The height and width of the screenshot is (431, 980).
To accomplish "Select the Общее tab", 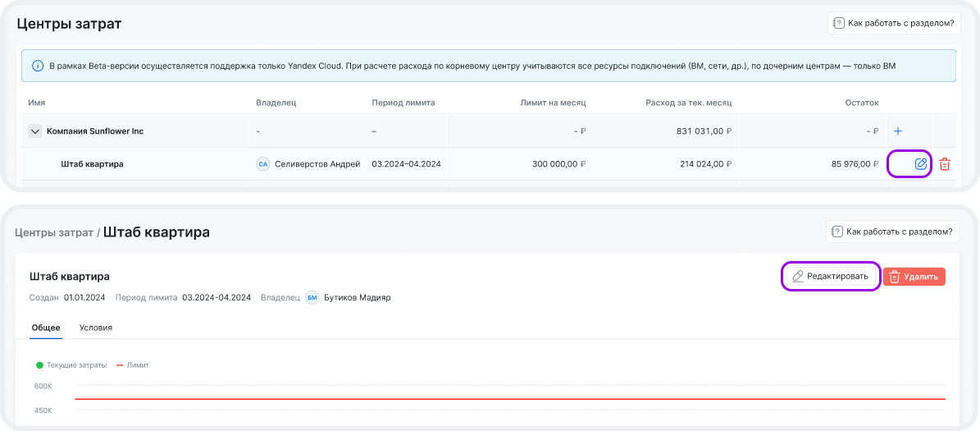I will 46,328.
